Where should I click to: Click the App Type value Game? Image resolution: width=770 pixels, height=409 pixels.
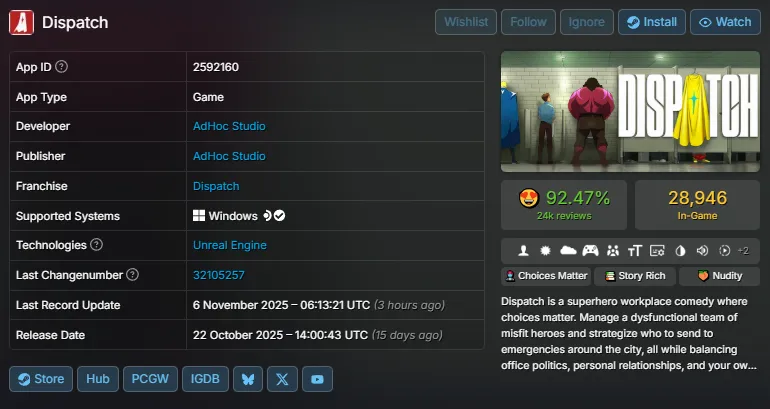tap(208, 97)
